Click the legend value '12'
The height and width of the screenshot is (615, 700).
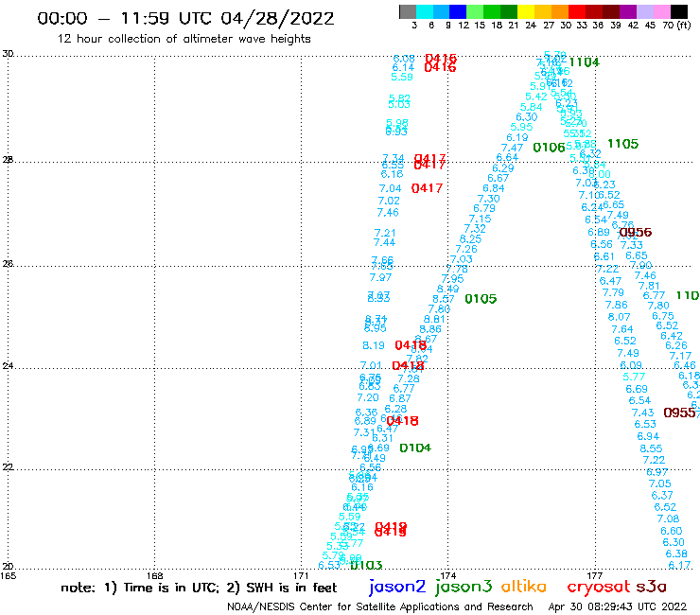[464, 26]
